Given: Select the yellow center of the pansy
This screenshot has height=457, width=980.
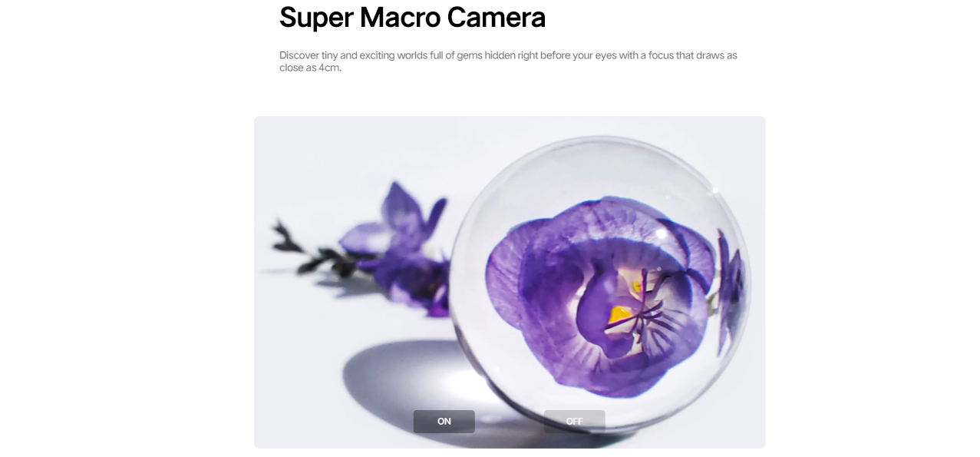Looking at the screenshot, I should (620, 314).
